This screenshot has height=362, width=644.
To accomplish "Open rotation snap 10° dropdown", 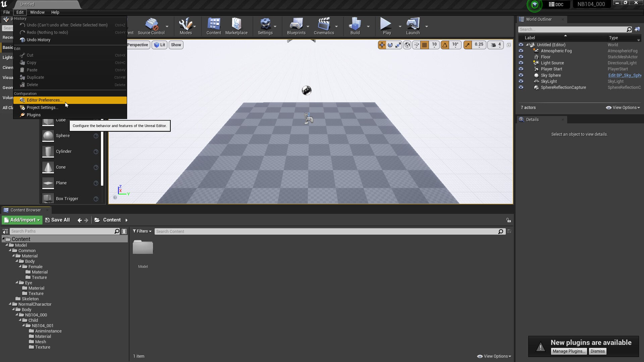I will tap(455, 45).
